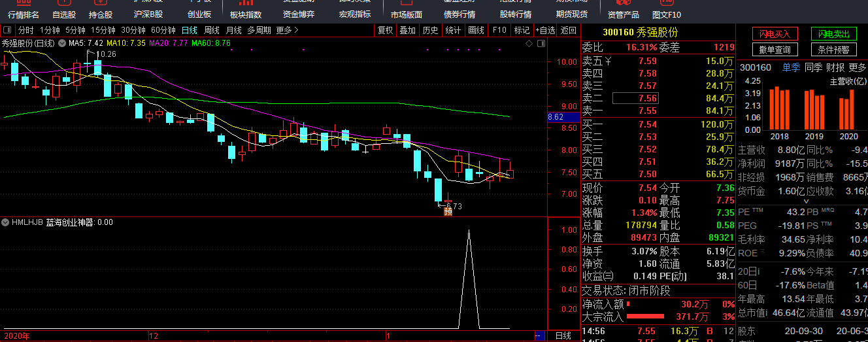Click the 卖二 price 7.56 cell
This screenshot has width=868, height=342.
click(635, 98)
